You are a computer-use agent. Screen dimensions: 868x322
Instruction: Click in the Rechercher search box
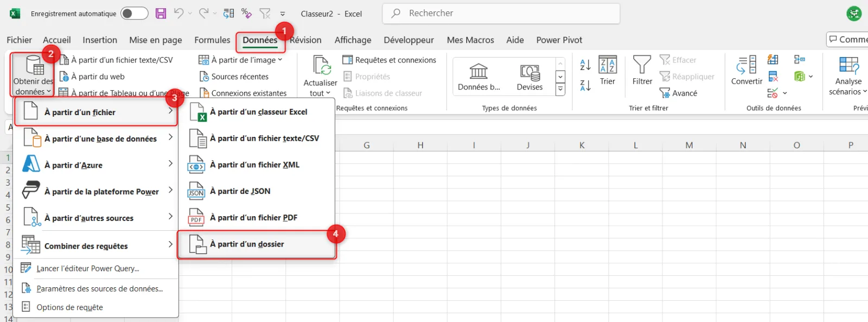(501, 14)
